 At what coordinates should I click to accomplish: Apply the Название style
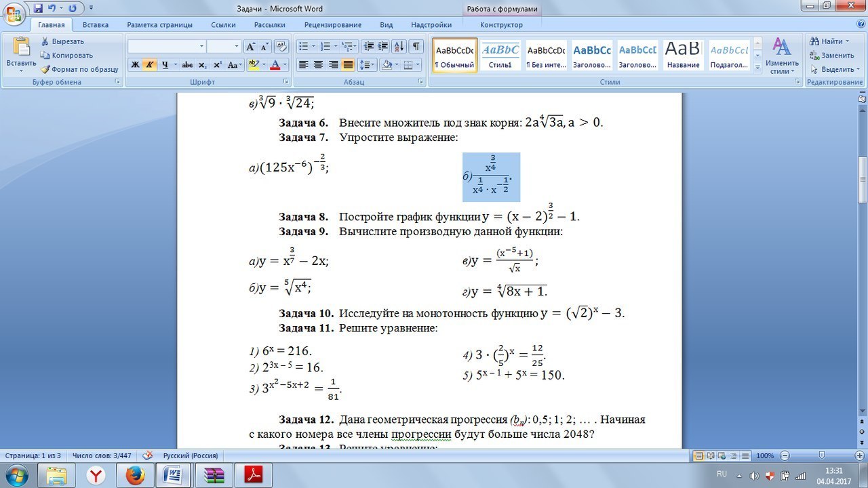click(x=683, y=56)
